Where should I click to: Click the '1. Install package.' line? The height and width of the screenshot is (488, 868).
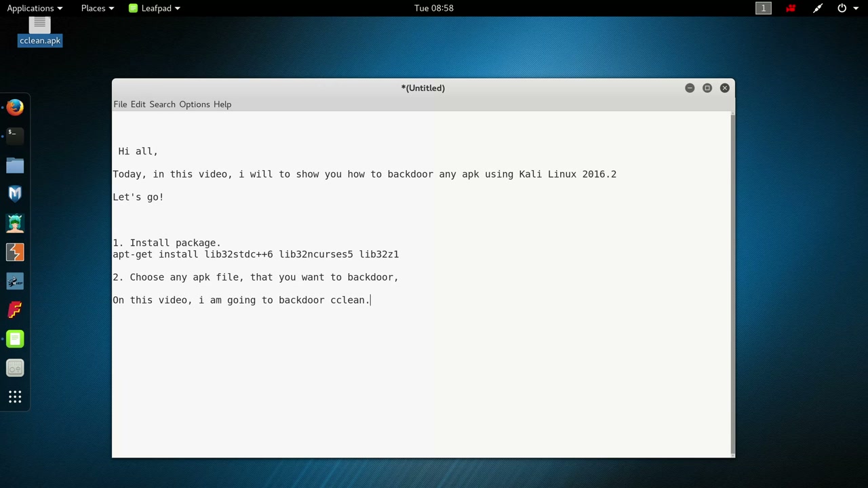tap(167, 243)
